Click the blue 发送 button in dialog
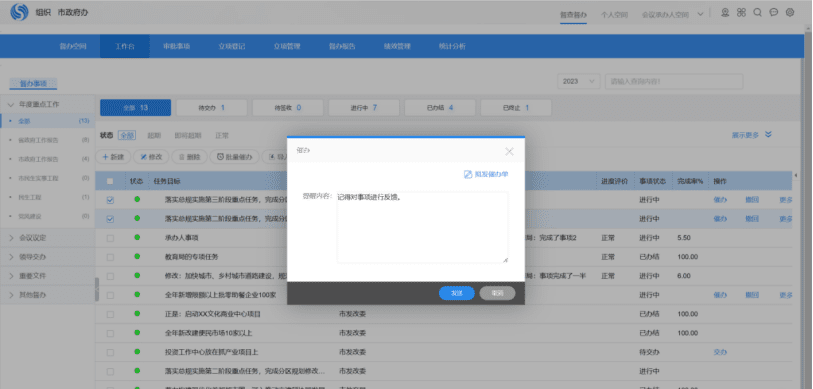Screen dimensions: 813x389 (x=456, y=293)
